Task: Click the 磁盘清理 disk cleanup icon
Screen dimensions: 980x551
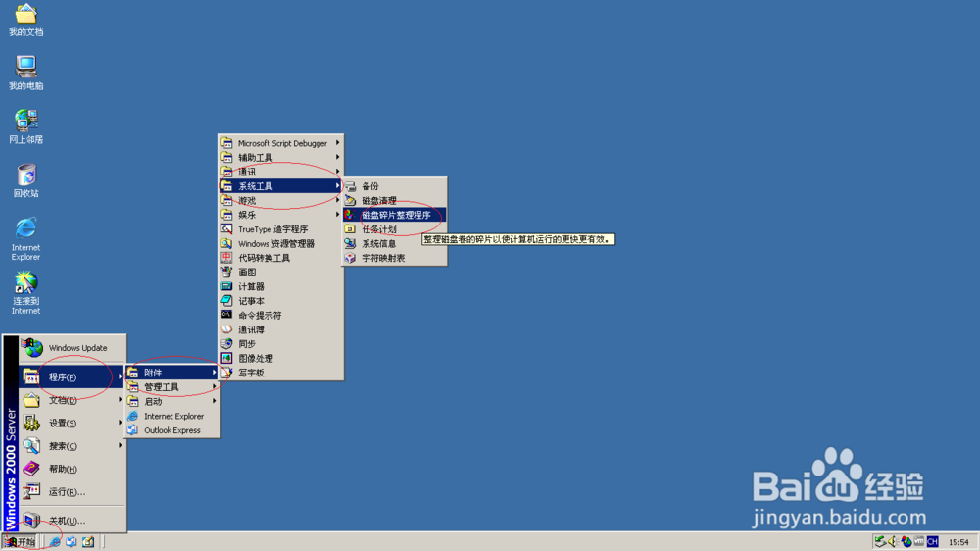Action: point(350,201)
